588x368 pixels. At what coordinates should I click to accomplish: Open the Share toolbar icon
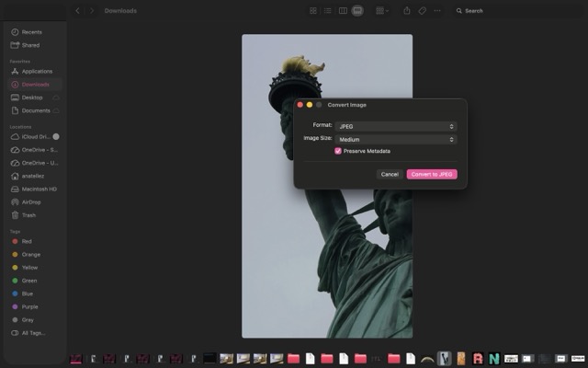(x=407, y=11)
